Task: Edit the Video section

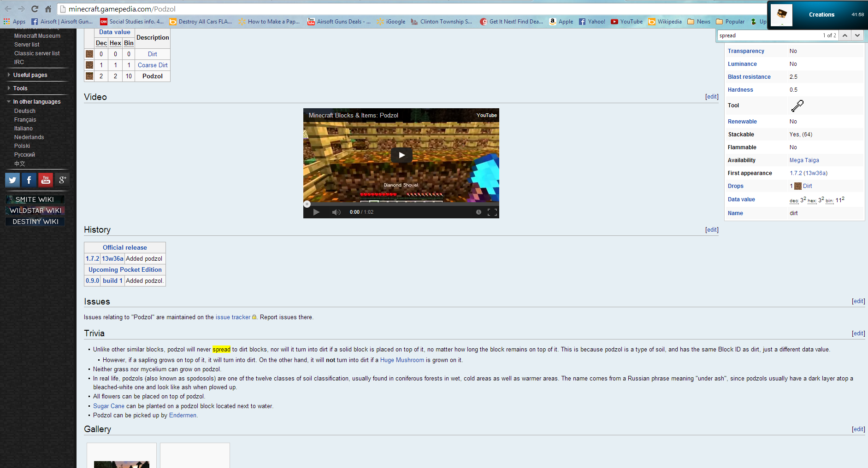Action: pyautogui.click(x=712, y=97)
